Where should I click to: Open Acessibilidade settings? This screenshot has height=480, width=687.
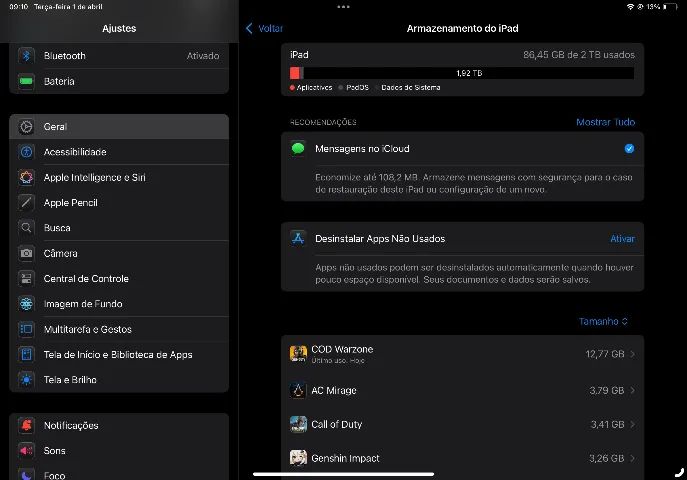119,152
